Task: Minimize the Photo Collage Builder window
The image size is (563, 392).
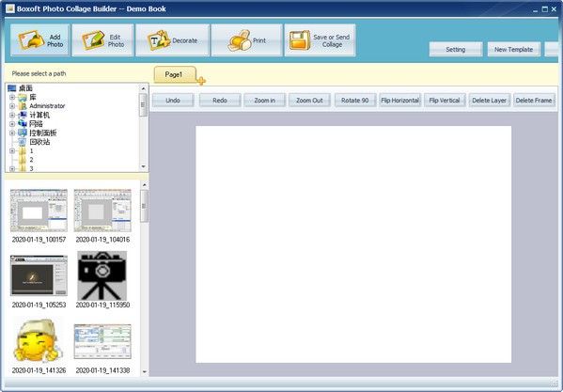Action: pyautogui.click(x=536, y=9)
